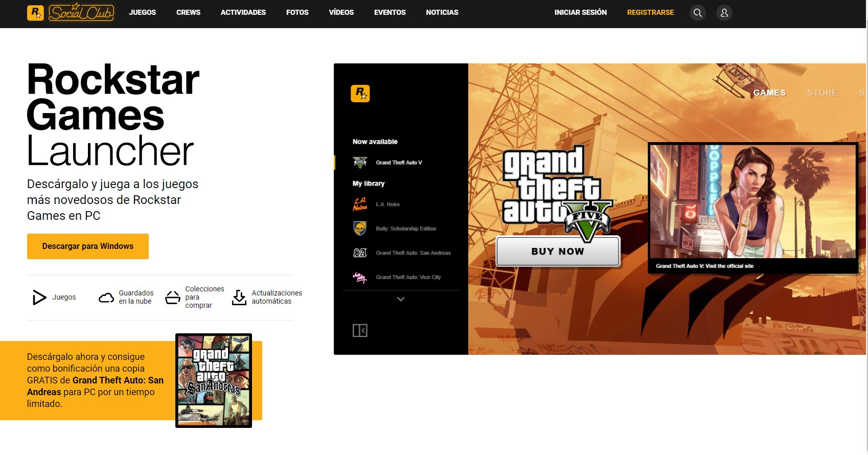
Task: Switch to the STORE tab
Action: [822, 93]
